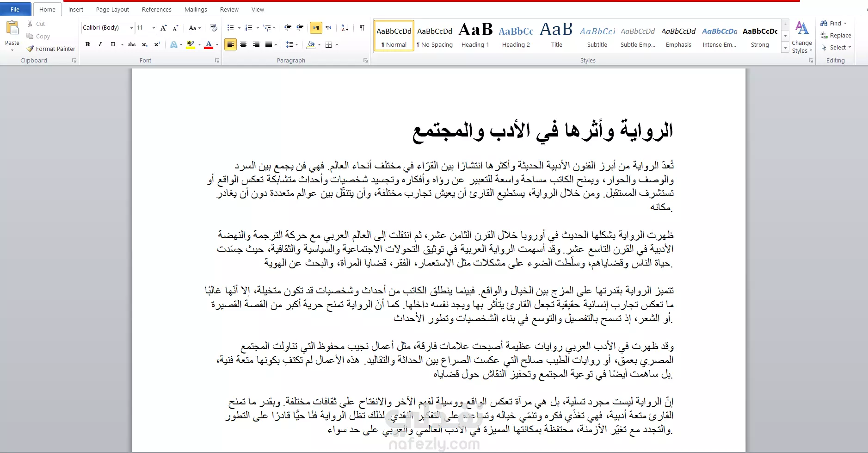Click the Shrink Font icon
868x453 pixels.
175,28
